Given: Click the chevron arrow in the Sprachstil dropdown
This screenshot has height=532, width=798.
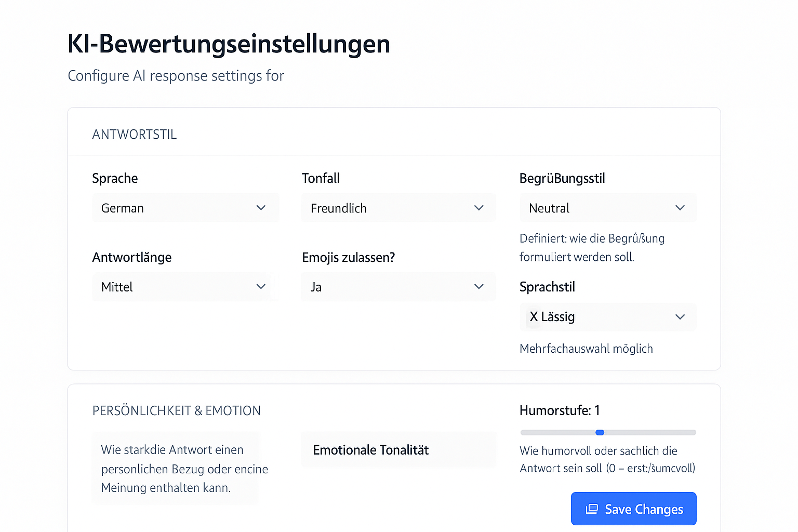Looking at the screenshot, I should click(680, 317).
